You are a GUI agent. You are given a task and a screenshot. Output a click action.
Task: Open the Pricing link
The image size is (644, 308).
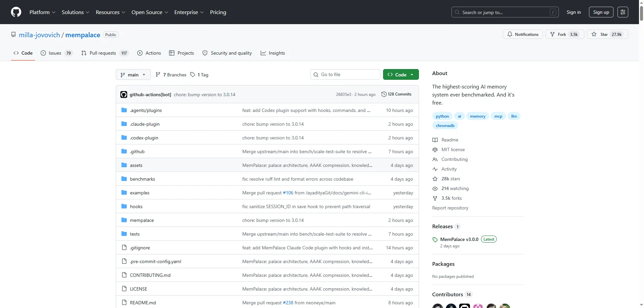(x=218, y=12)
